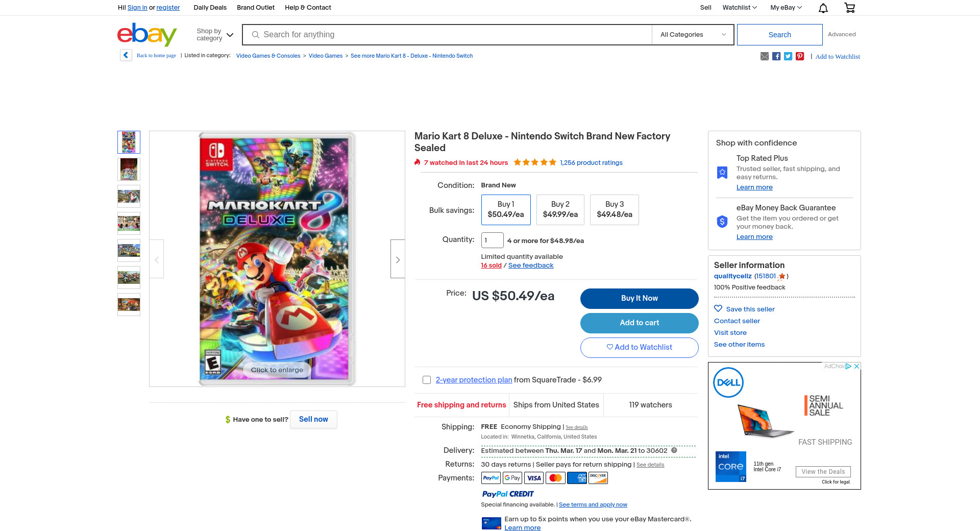The image size is (980, 531).
Task: Share listing via email icon
Action: (x=765, y=56)
